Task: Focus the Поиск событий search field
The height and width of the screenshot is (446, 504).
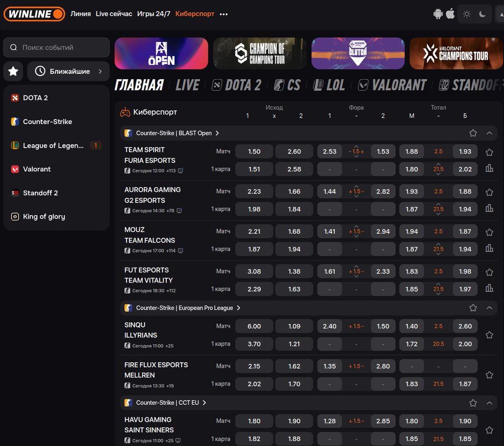Action: click(x=57, y=48)
